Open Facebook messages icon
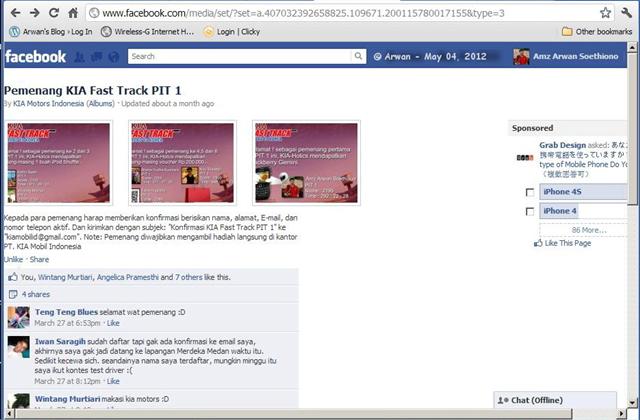The height and width of the screenshot is (420, 640). [97, 57]
